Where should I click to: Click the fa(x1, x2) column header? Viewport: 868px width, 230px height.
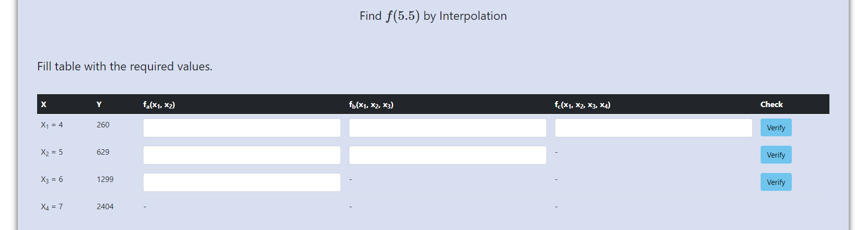pyautogui.click(x=159, y=105)
